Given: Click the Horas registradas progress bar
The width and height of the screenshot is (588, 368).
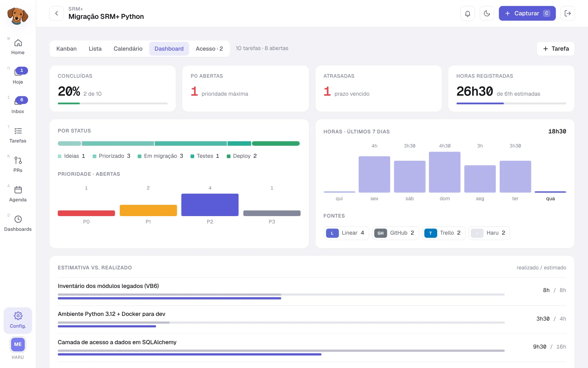Looking at the screenshot, I should (x=511, y=103).
